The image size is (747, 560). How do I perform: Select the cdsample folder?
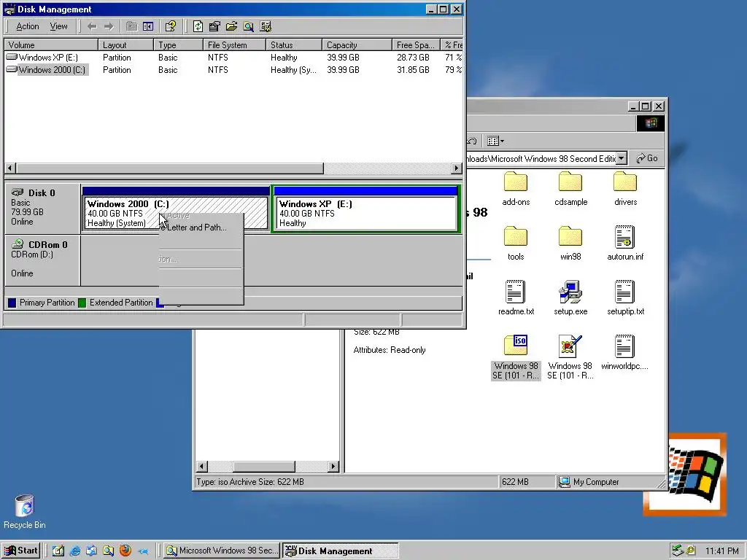(x=570, y=189)
